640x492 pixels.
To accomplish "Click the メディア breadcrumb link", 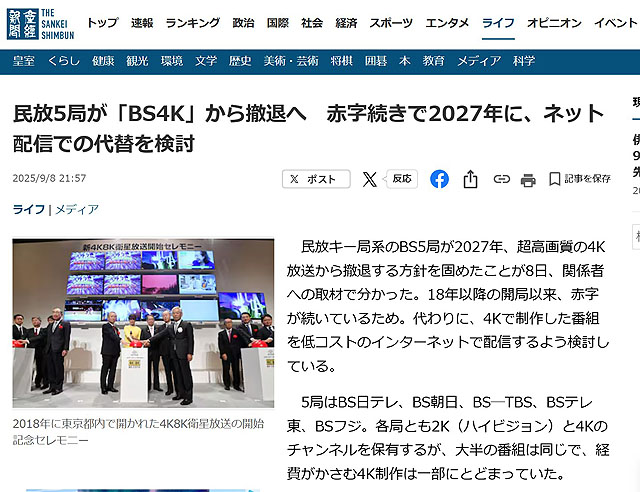I will [77, 209].
